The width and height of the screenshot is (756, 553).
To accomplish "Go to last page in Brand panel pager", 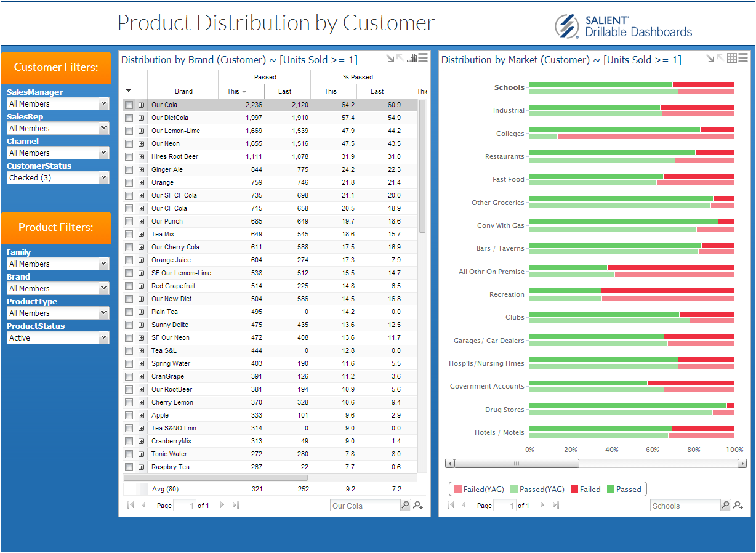I will click(x=236, y=505).
